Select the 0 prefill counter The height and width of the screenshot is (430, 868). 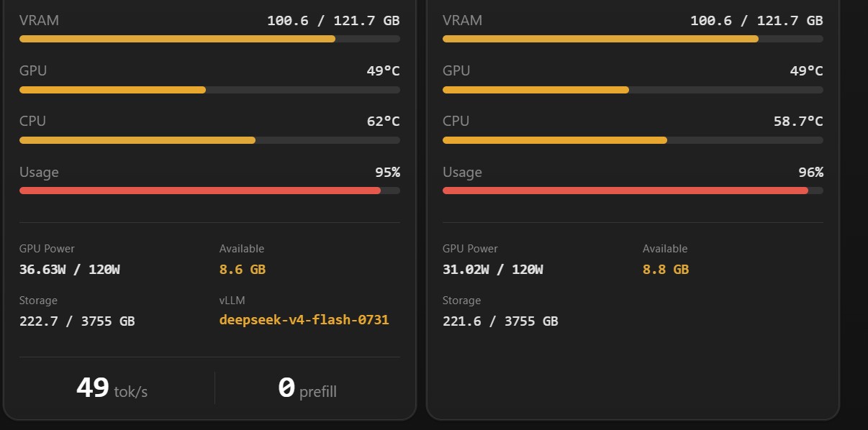(307, 388)
